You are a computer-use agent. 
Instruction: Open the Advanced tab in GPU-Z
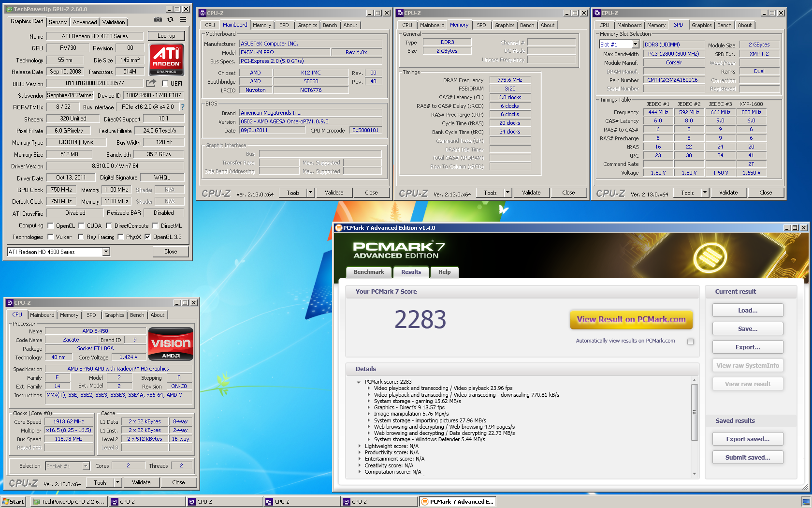tap(85, 22)
